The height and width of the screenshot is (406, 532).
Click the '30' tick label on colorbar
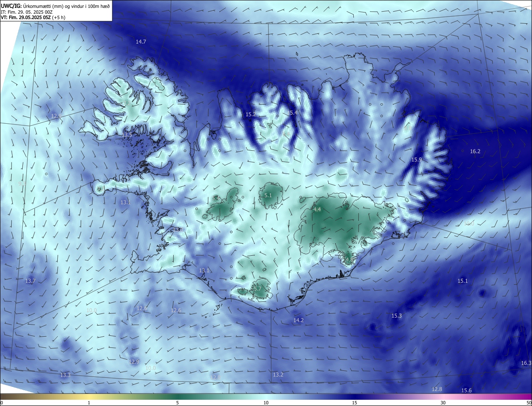(443, 403)
